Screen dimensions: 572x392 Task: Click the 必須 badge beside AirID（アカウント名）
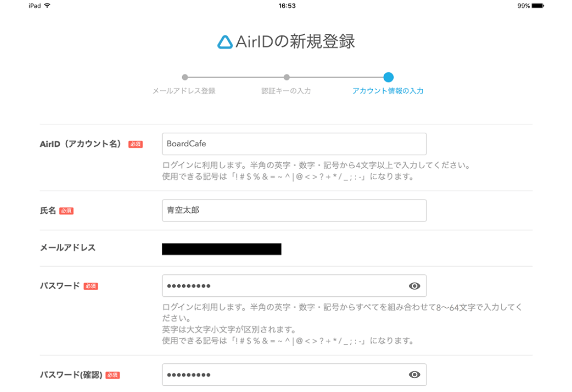(x=135, y=144)
